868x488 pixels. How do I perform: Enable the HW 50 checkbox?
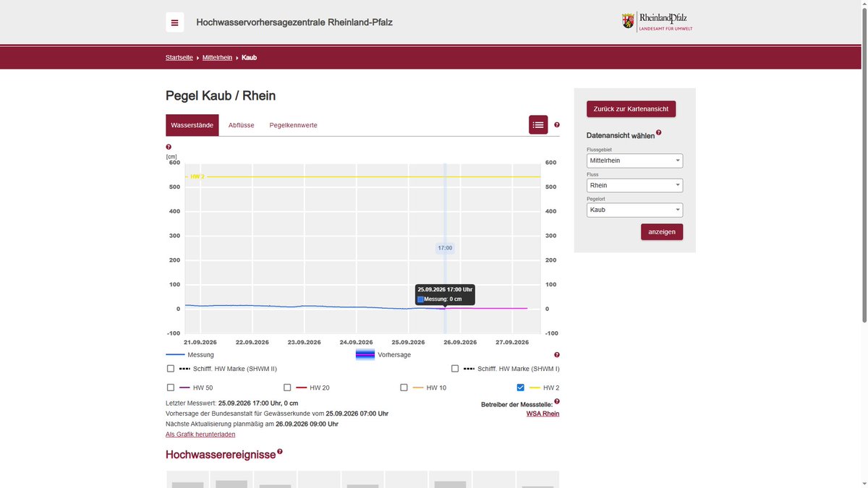171,388
